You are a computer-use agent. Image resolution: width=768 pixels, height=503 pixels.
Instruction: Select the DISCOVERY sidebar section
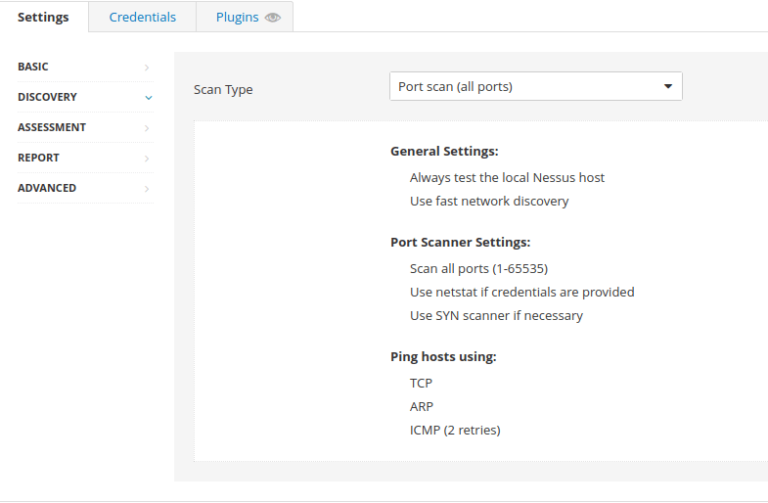[x=47, y=97]
